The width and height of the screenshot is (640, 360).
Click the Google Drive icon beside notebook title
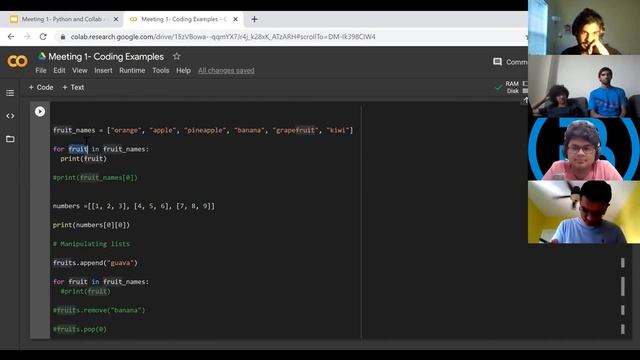click(42, 56)
